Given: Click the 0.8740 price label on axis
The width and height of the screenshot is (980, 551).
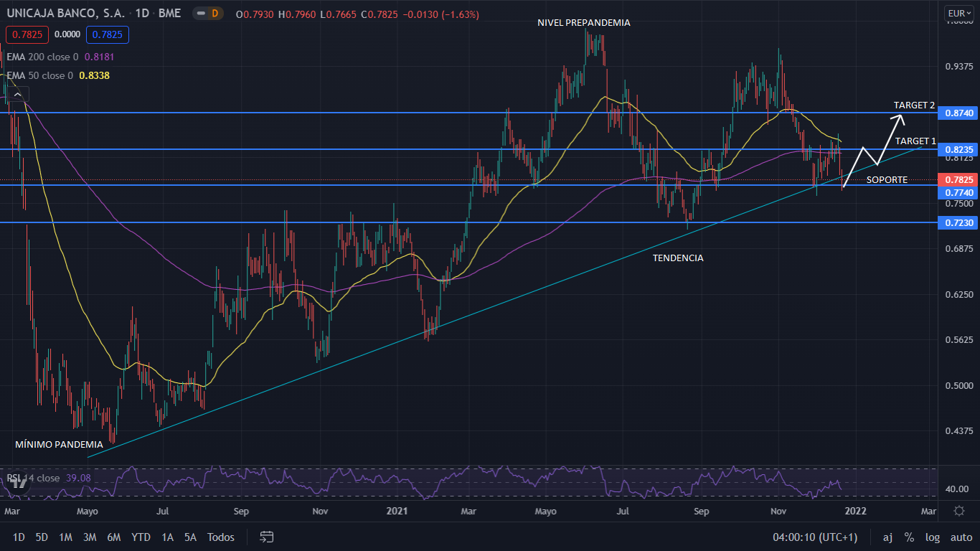Looking at the screenshot, I should (x=958, y=113).
